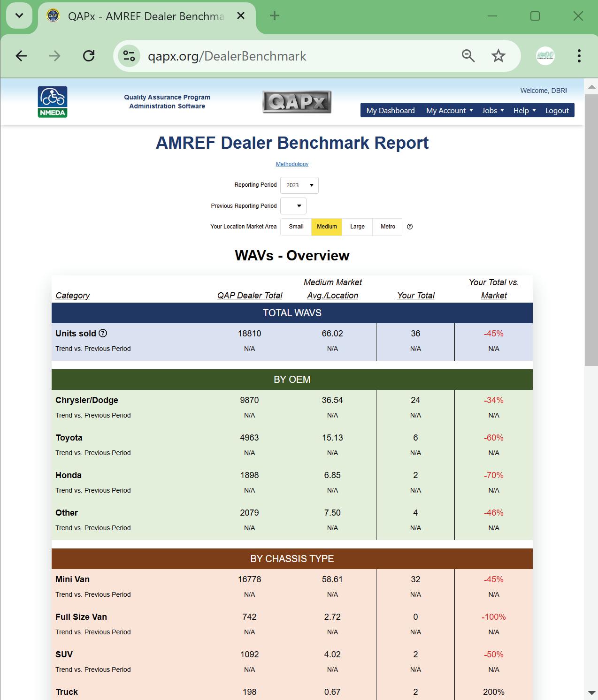Open the tab search chevron button
This screenshot has height=700, width=598.
coord(19,16)
